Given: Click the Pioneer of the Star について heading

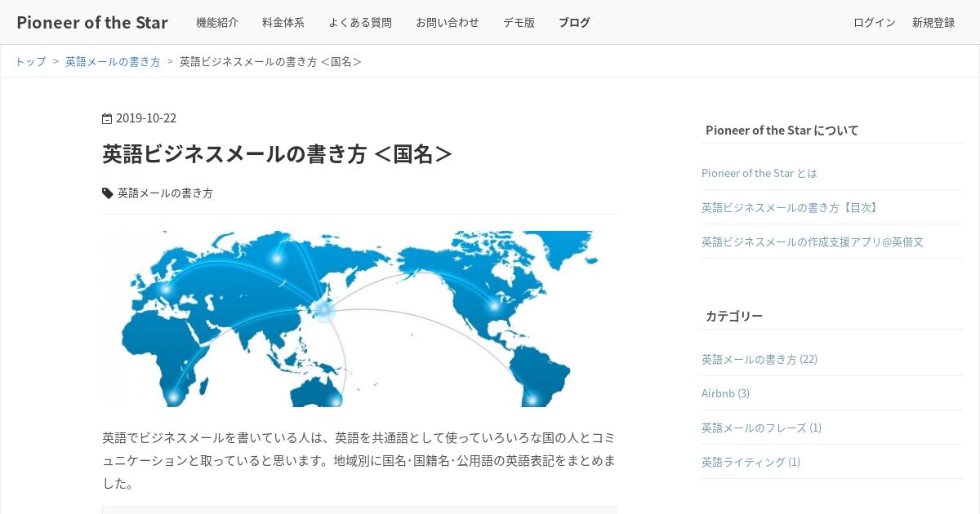Looking at the screenshot, I should (782, 130).
